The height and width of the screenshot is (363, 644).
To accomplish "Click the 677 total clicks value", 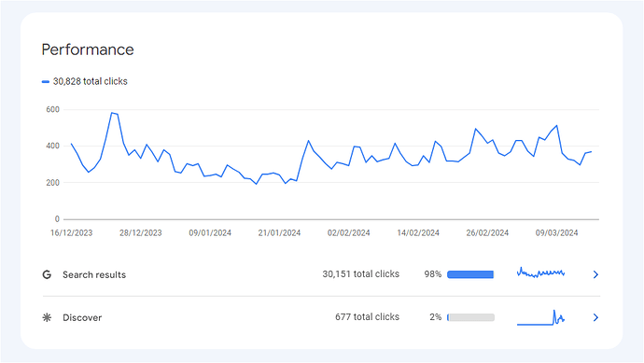I will click(367, 316).
